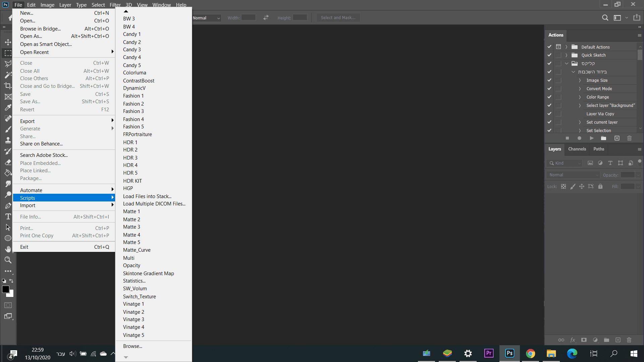Expand the Quick Sketch action set
The width and height of the screenshot is (644, 362).
click(567, 55)
